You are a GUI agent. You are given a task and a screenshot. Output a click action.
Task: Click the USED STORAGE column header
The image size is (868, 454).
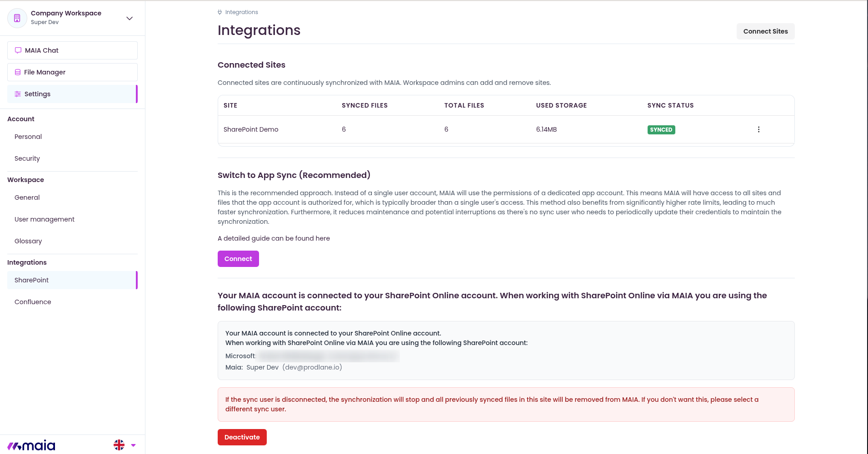561,105
